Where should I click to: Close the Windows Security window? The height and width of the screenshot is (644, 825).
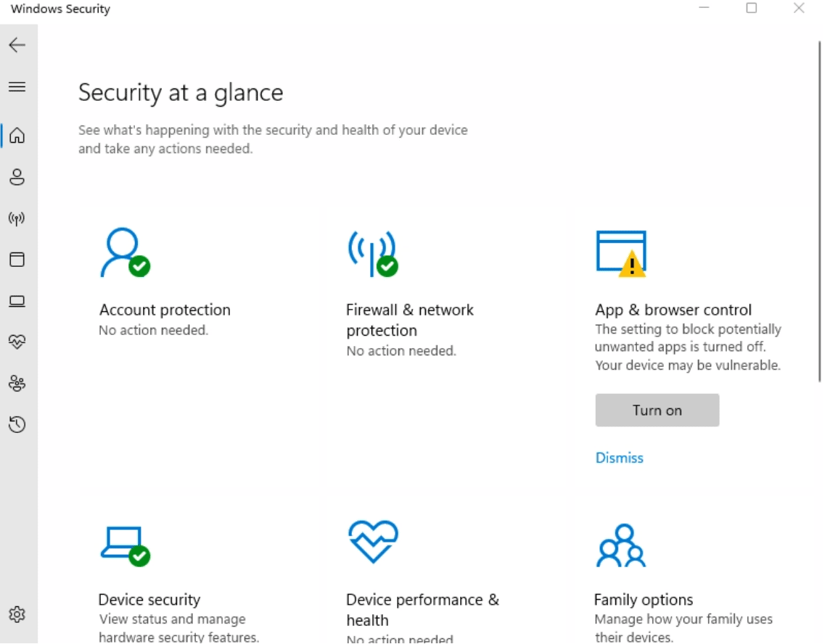click(799, 8)
